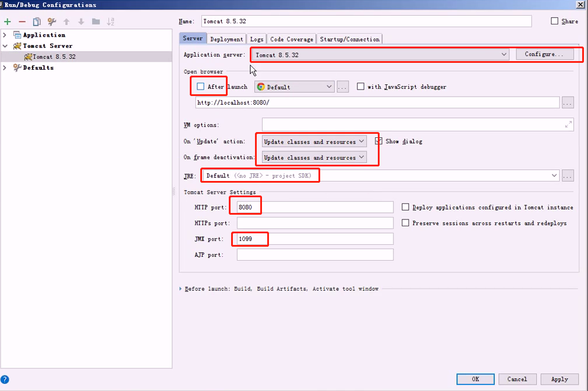Click the HTTPs port input field
This screenshot has width=588, height=391.
(x=315, y=223)
